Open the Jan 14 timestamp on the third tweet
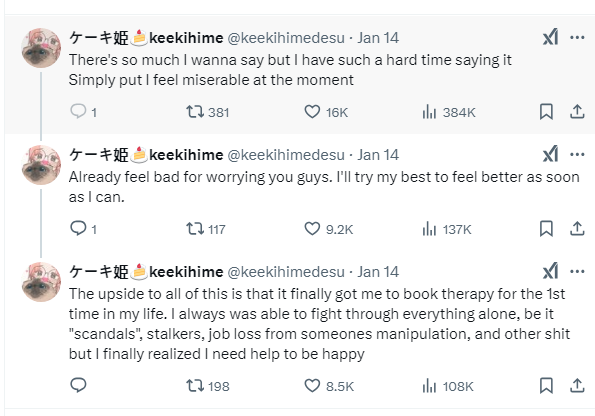The height and width of the screenshot is (416, 595). pos(378,272)
